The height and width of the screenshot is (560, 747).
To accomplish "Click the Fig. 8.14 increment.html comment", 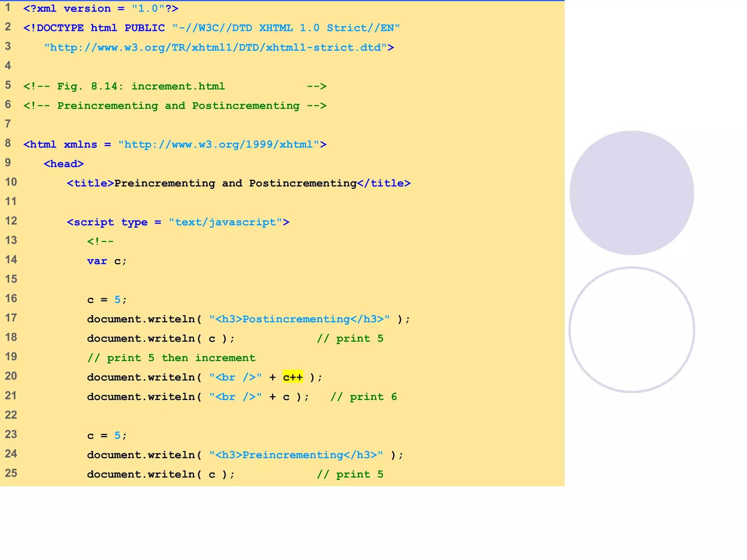I will pyautogui.click(x=141, y=86).
